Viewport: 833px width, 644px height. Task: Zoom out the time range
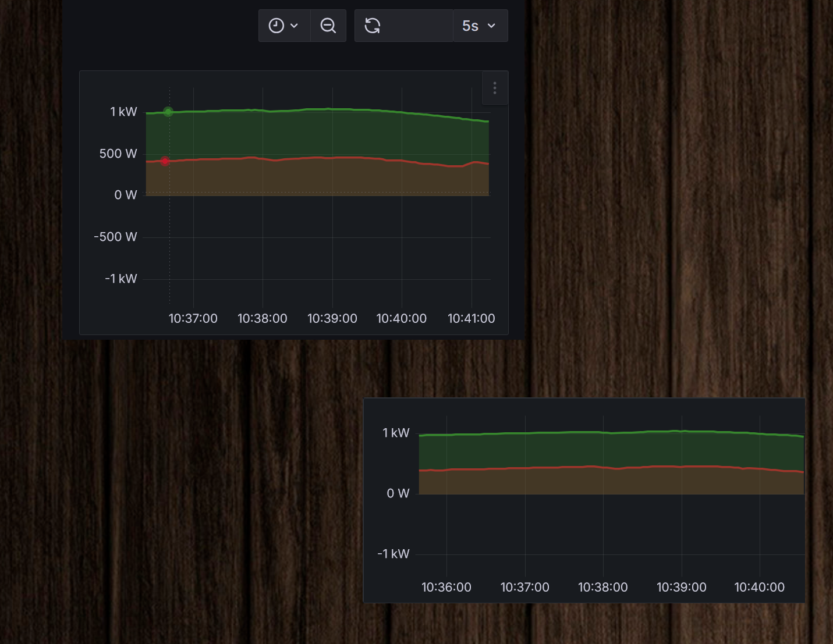tap(328, 26)
